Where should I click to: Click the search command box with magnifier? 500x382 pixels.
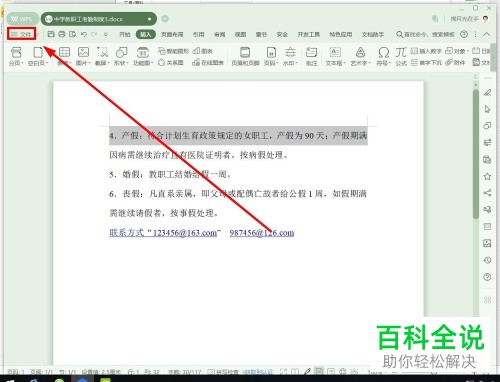click(425, 34)
